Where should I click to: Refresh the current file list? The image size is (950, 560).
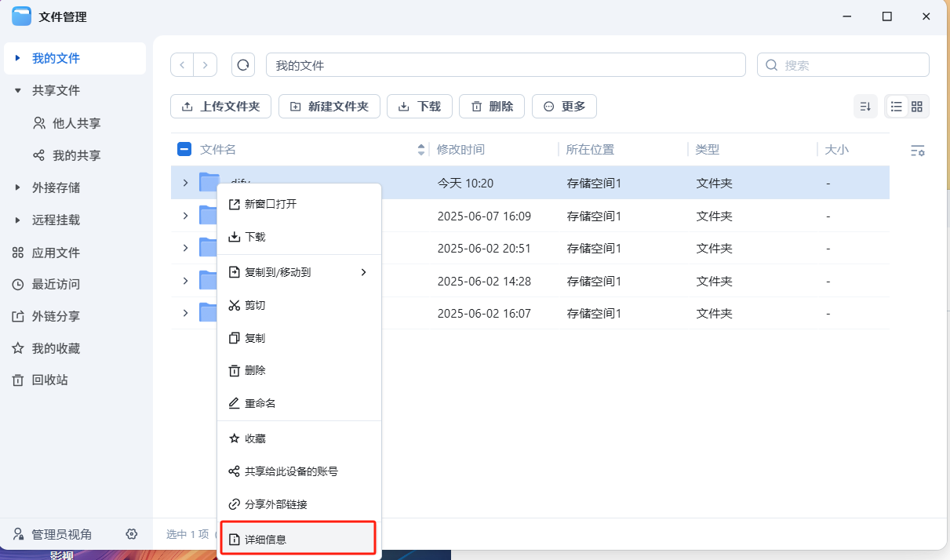(243, 64)
